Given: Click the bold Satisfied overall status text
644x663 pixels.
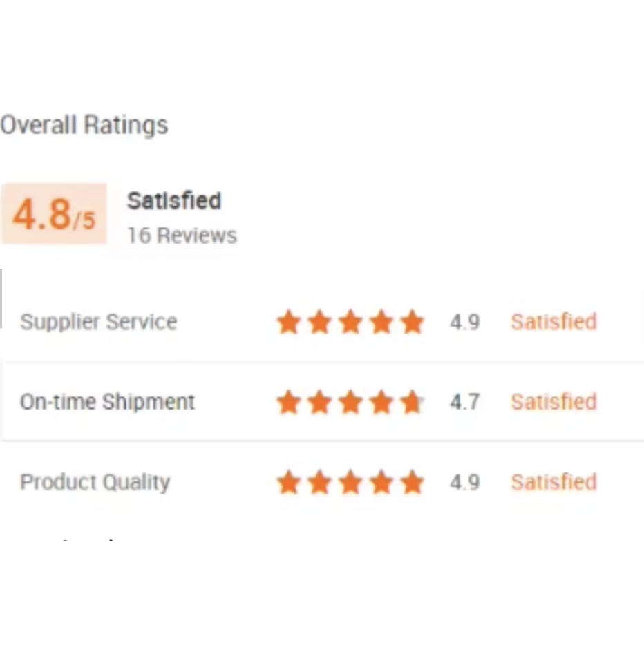Looking at the screenshot, I should point(174,201).
